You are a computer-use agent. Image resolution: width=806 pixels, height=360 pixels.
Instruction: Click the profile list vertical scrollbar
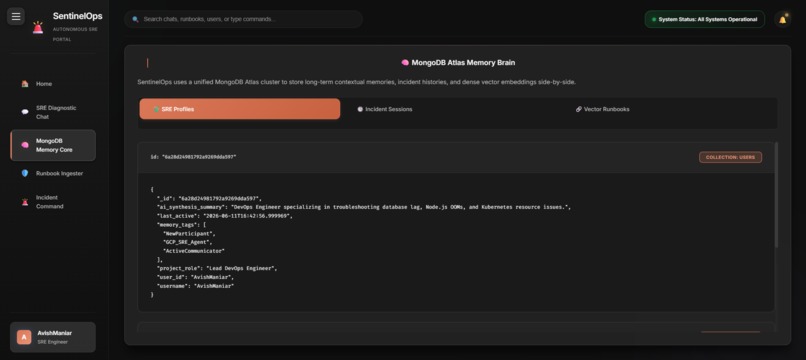pos(776,195)
